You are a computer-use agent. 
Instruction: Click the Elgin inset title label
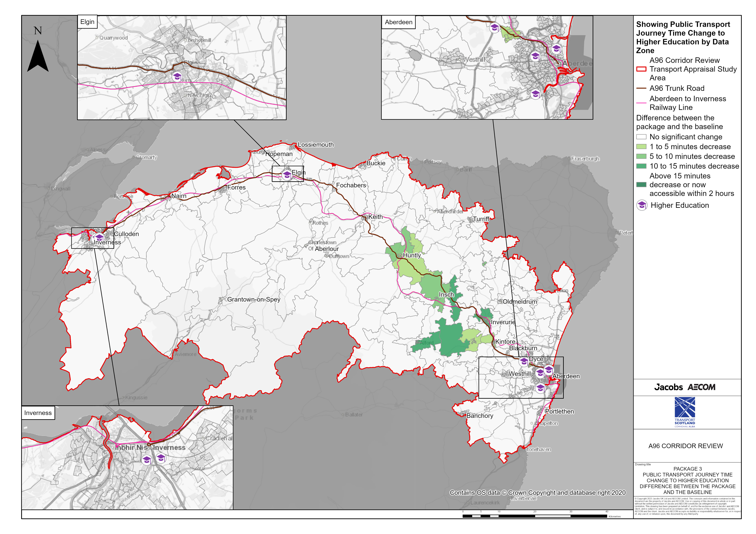[87, 22]
